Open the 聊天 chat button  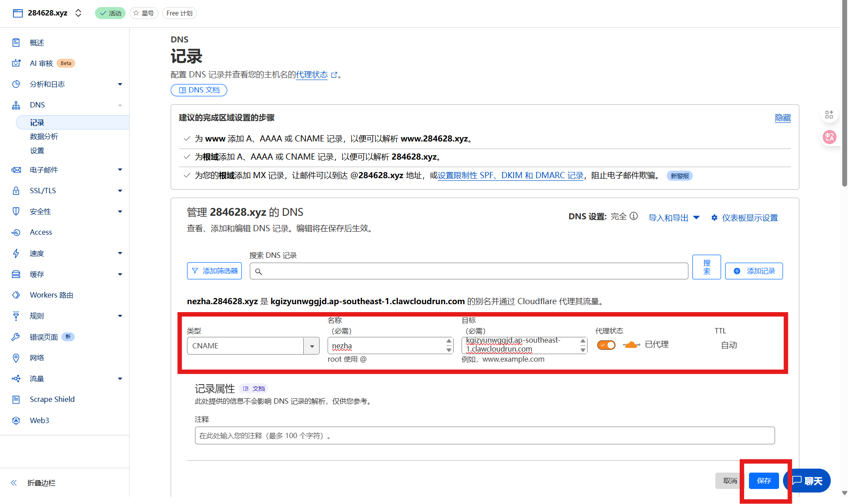point(807,481)
